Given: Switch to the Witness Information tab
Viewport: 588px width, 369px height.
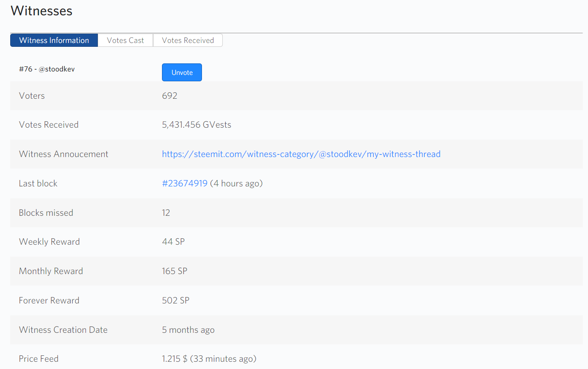Looking at the screenshot, I should click(x=54, y=40).
